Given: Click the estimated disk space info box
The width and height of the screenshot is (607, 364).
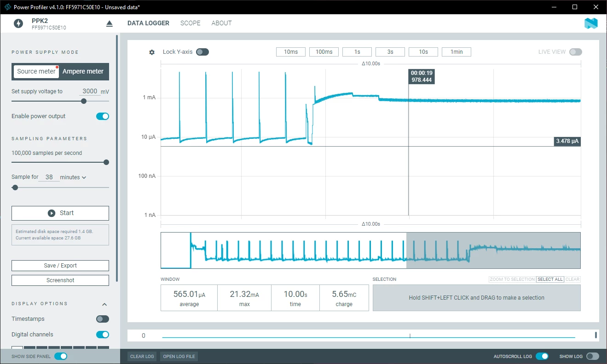Looking at the screenshot, I should 60,235.
